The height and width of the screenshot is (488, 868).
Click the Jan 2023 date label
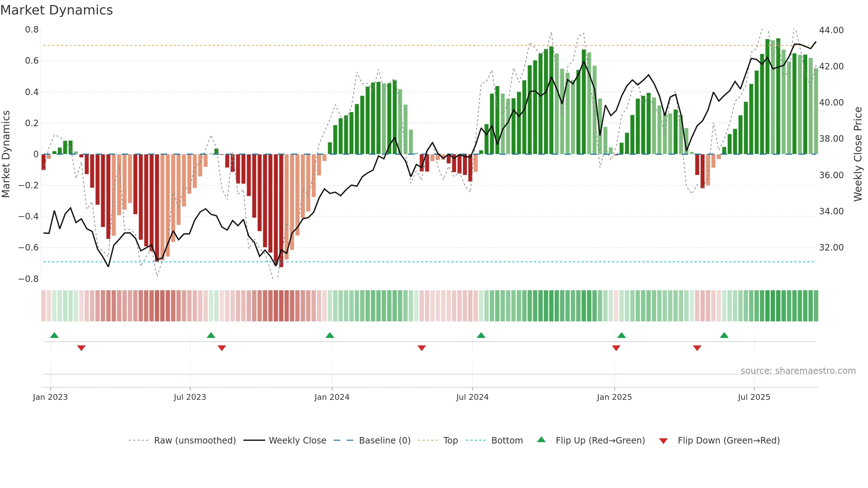click(50, 397)
